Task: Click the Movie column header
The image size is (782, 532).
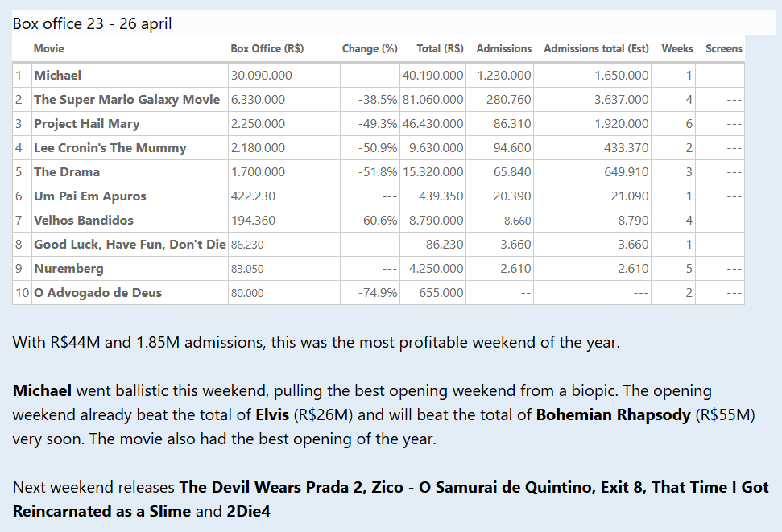Action: tap(48, 48)
